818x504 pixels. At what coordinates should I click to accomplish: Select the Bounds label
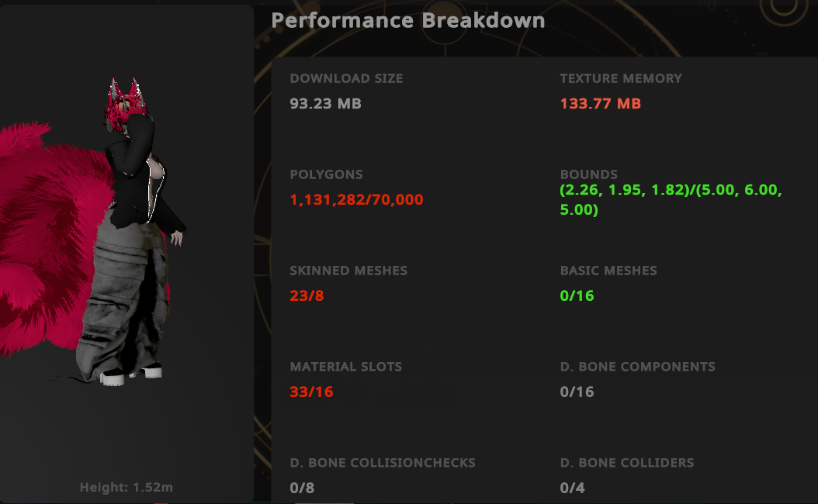click(588, 174)
